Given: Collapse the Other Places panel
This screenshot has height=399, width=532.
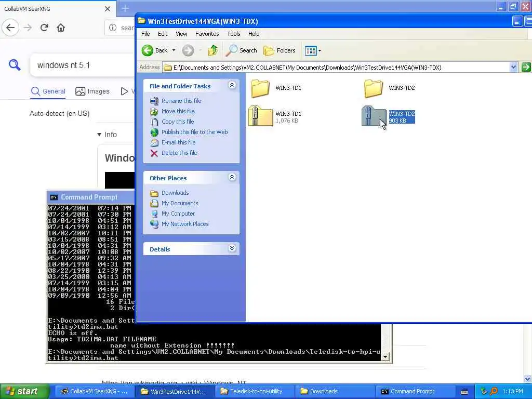Looking at the screenshot, I should click(x=232, y=177).
